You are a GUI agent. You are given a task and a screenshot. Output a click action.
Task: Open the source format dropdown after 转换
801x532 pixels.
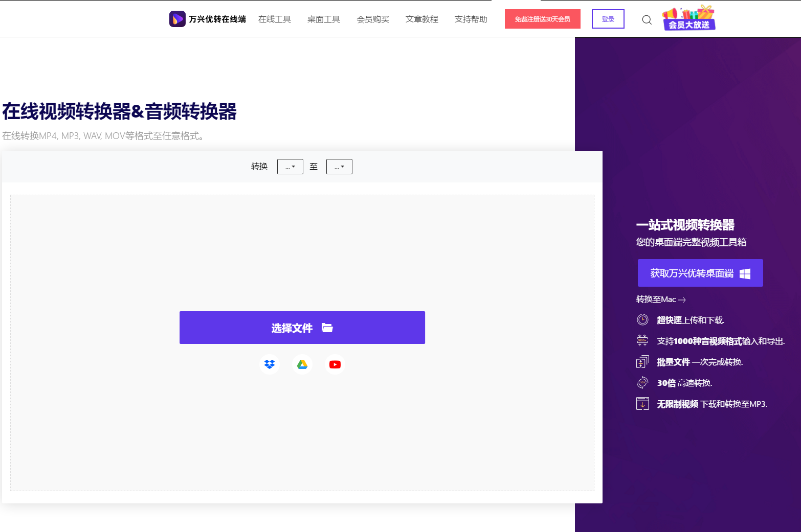click(290, 166)
